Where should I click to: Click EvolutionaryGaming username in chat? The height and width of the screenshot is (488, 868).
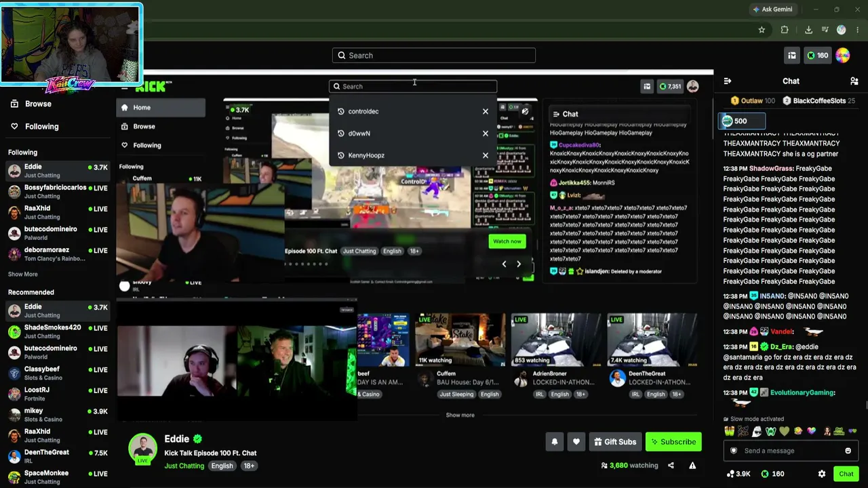pos(802,392)
